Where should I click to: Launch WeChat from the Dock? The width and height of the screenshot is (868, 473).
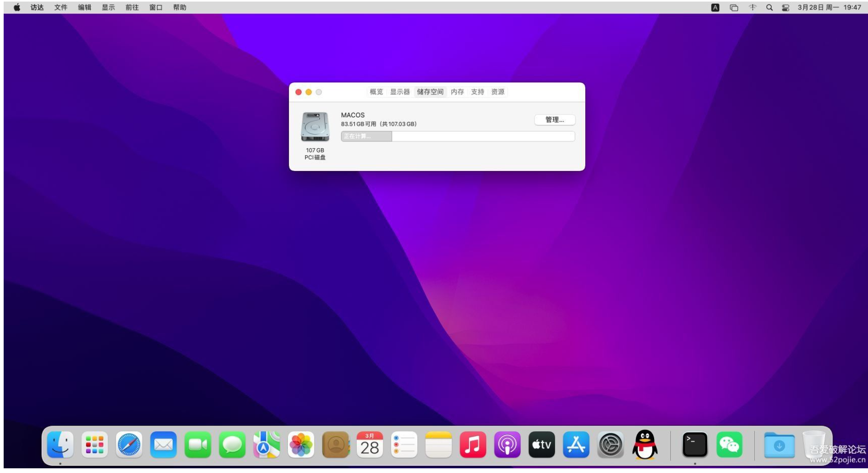pyautogui.click(x=729, y=445)
